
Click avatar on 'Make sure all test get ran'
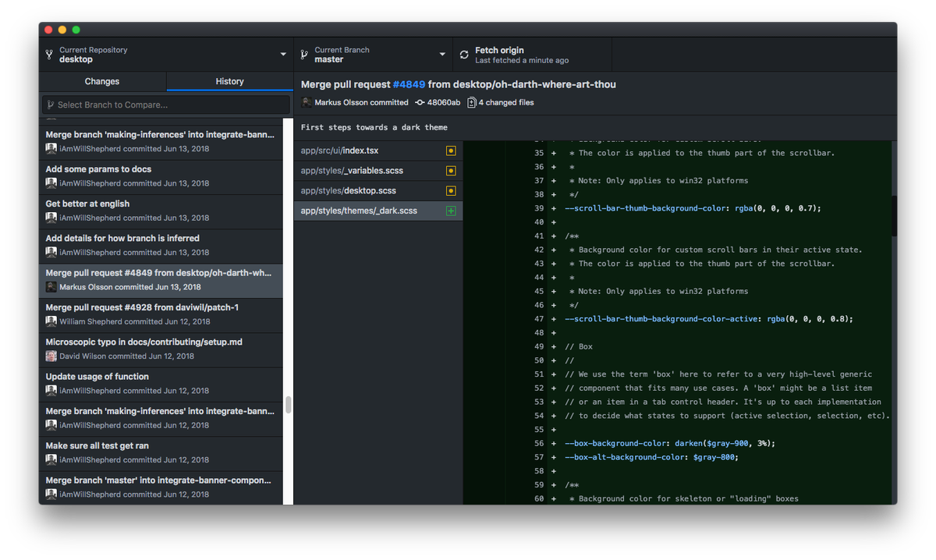point(51,459)
